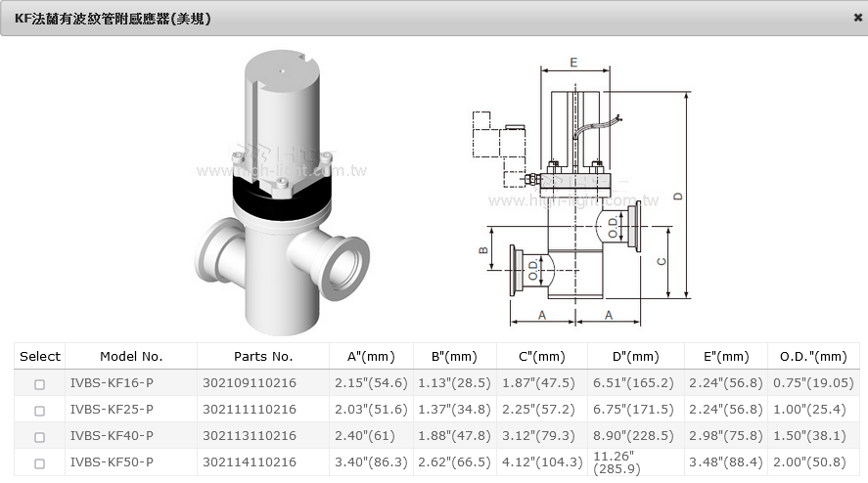This screenshot has width=868, height=483.
Task: Click the 11.26"(285.9) D dimension cell
Action: [x=617, y=461]
